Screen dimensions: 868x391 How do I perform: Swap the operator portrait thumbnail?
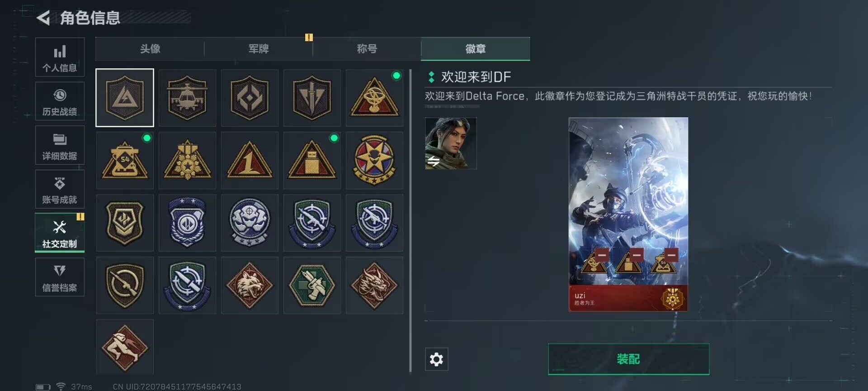[451, 143]
